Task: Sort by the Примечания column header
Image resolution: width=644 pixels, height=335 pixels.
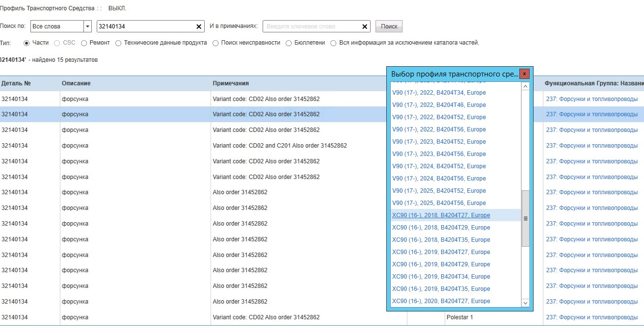Action: pos(231,83)
